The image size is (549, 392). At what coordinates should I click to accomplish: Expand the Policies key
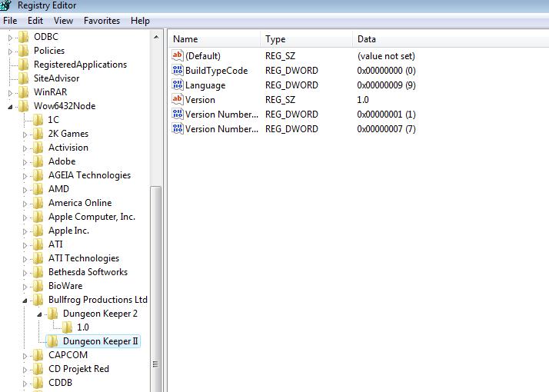point(10,51)
